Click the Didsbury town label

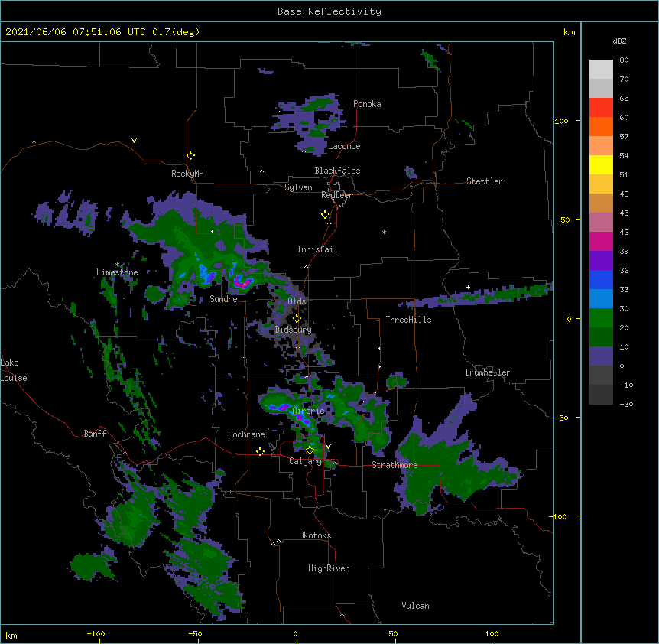[293, 330]
